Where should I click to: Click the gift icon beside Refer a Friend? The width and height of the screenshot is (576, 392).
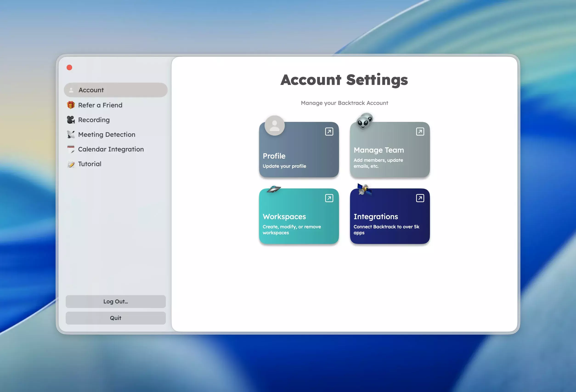pyautogui.click(x=71, y=105)
